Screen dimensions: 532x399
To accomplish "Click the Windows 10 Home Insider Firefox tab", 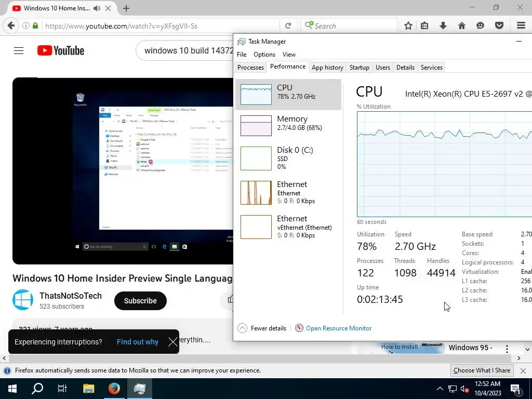I will point(56,8).
